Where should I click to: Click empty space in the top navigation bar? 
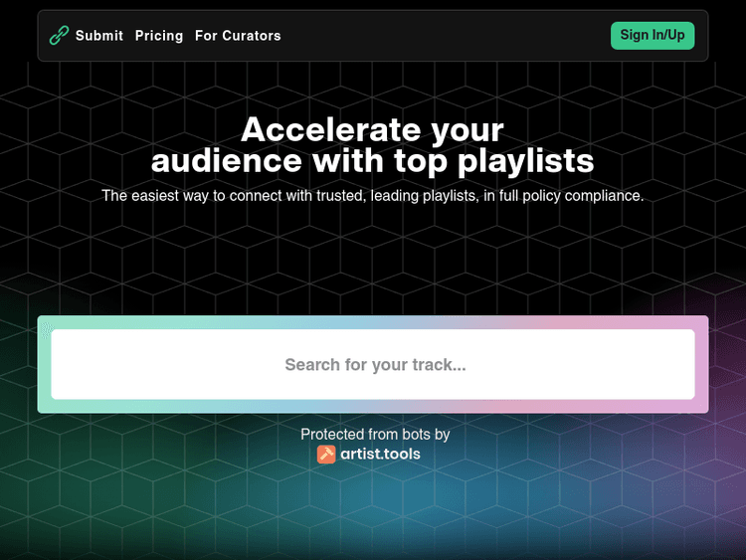(448, 36)
